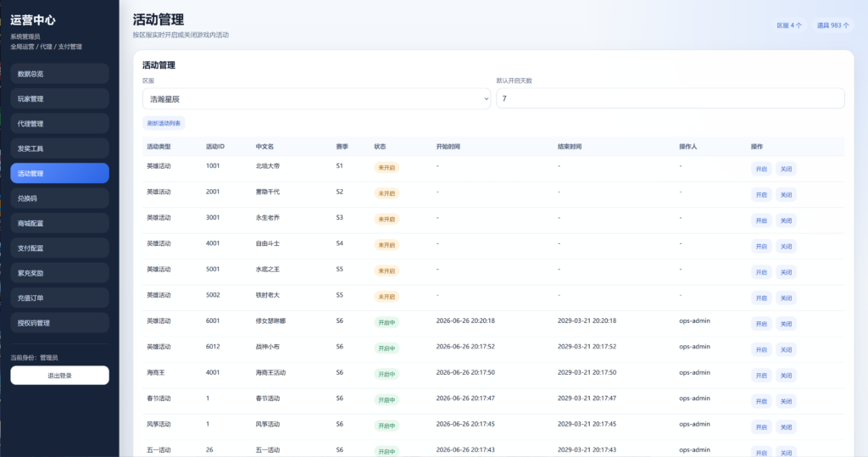The image size is (868, 457).
Task: Click 开启 on the 海商王活动 row
Action: pyautogui.click(x=761, y=376)
